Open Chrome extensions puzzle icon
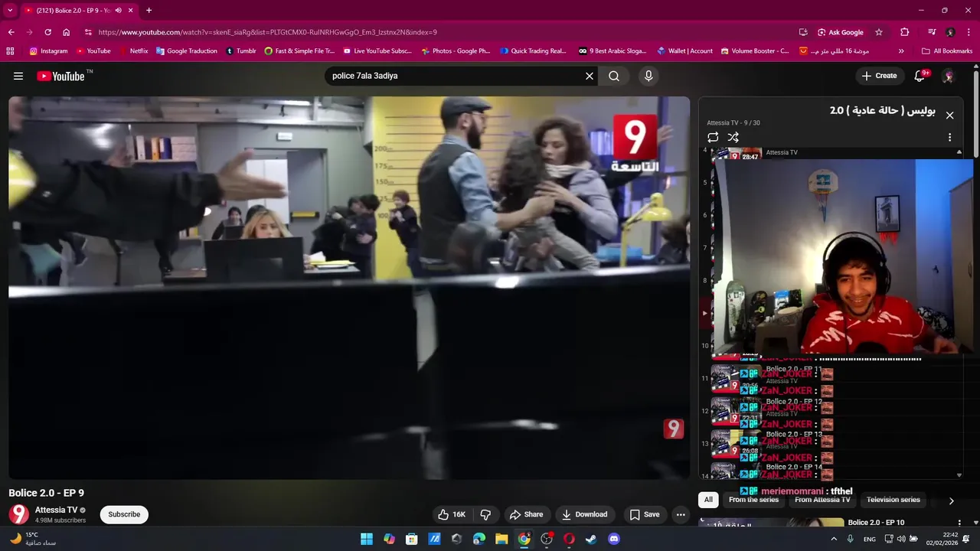Viewport: 980px width, 551px height. [x=904, y=32]
